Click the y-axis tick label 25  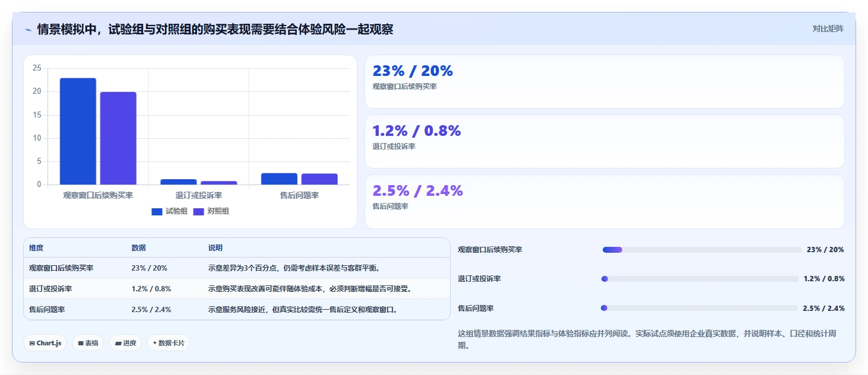[x=37, y=68]
